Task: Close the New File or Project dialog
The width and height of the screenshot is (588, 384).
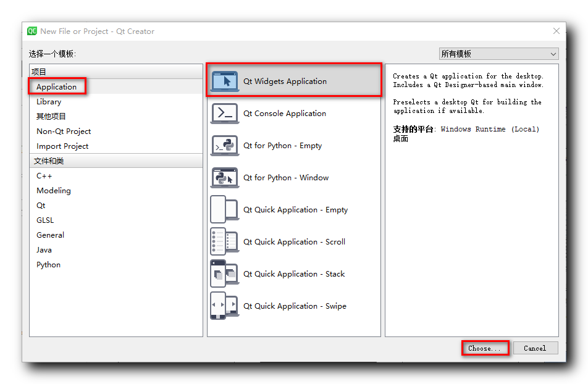Action: 556,31
